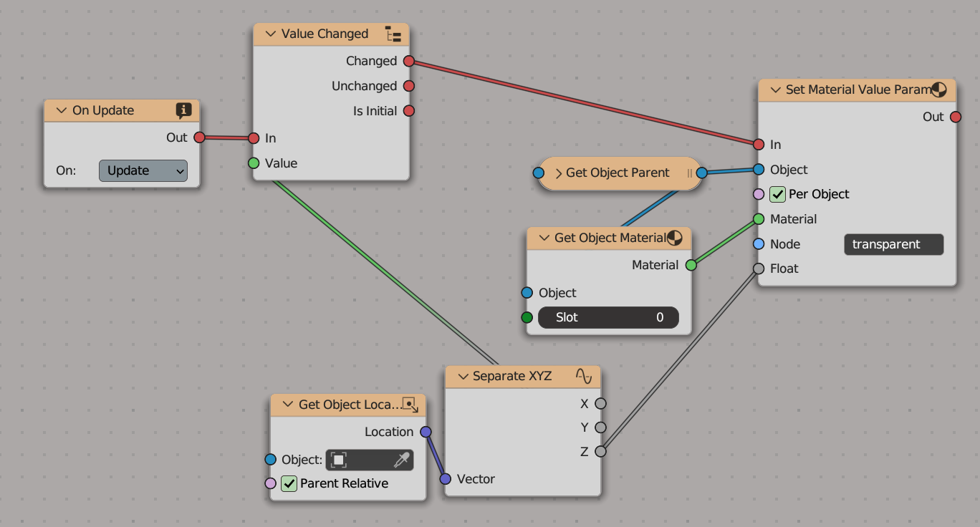Collapse the Value Changed node

[270, 34]
